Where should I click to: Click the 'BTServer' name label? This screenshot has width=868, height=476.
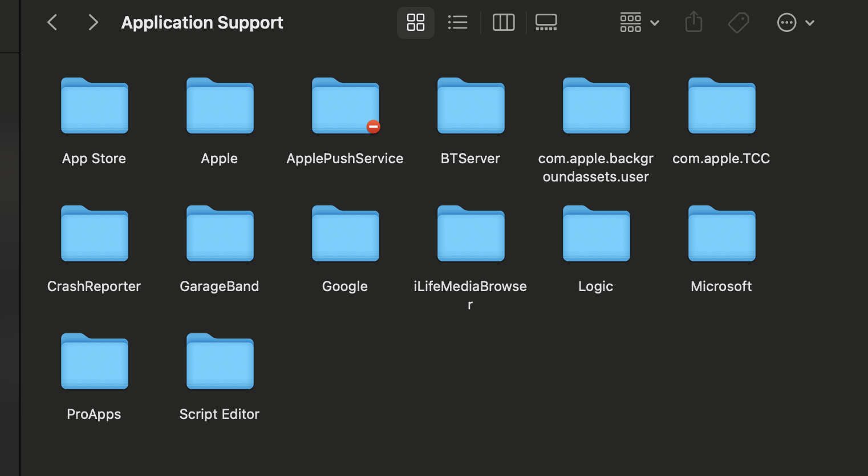click(470, 159)
